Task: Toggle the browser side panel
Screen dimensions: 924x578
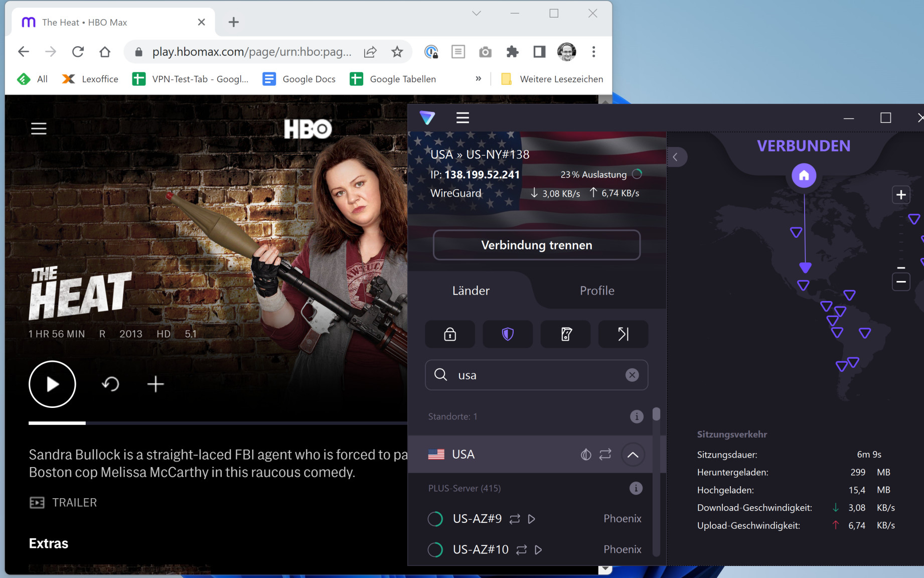Action: click(539, 52)
